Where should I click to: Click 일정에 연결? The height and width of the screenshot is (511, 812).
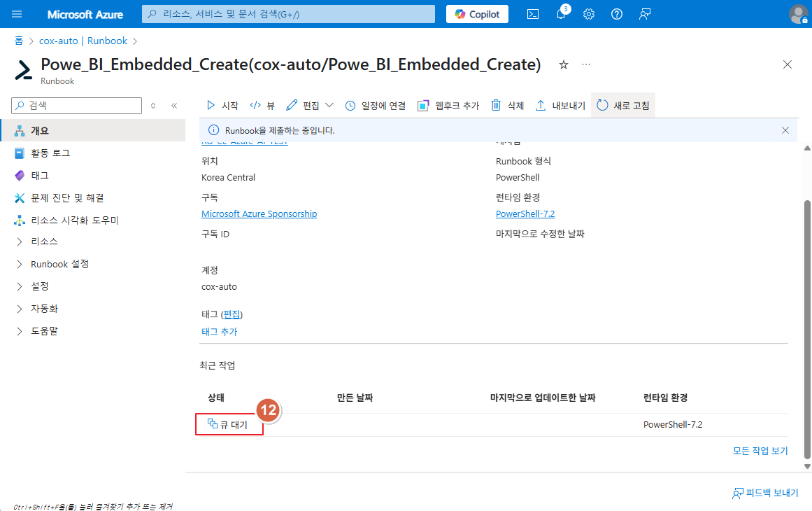click(376, 106)
